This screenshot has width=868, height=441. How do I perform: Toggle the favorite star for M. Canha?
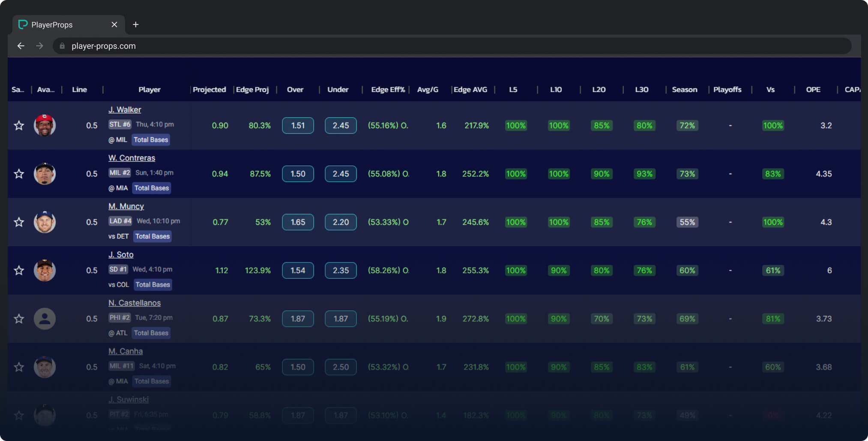tap(19, 367)
